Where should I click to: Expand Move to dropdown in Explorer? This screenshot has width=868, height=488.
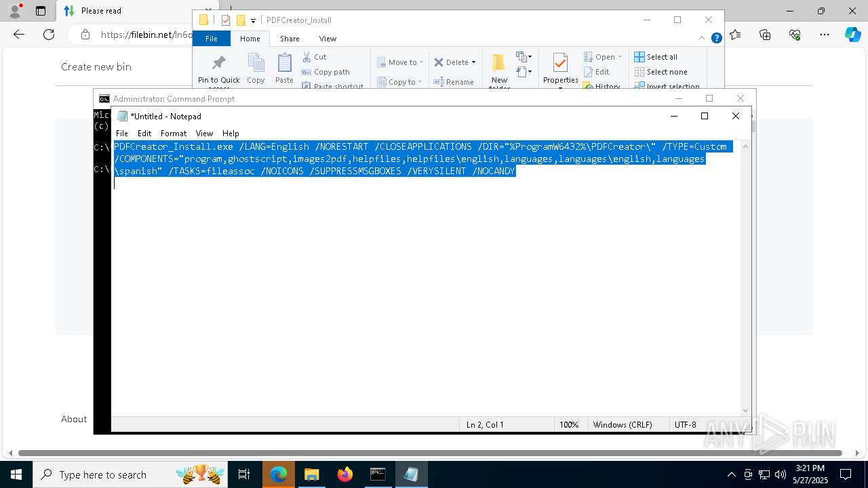click(421, 62)
